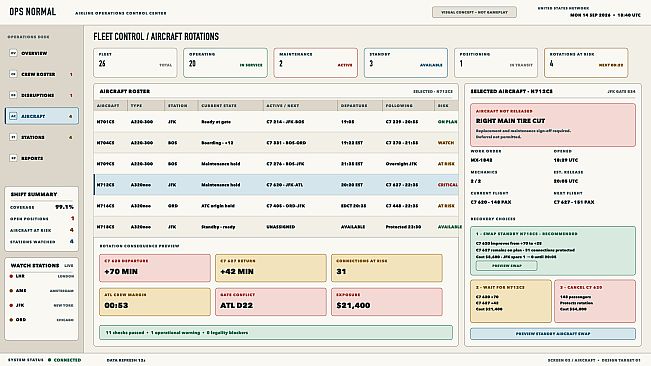The height and width of the screenshot is (366, 651).
Task: Click the Disruptions sidebar icon
Action: click(x=13, y=95)
